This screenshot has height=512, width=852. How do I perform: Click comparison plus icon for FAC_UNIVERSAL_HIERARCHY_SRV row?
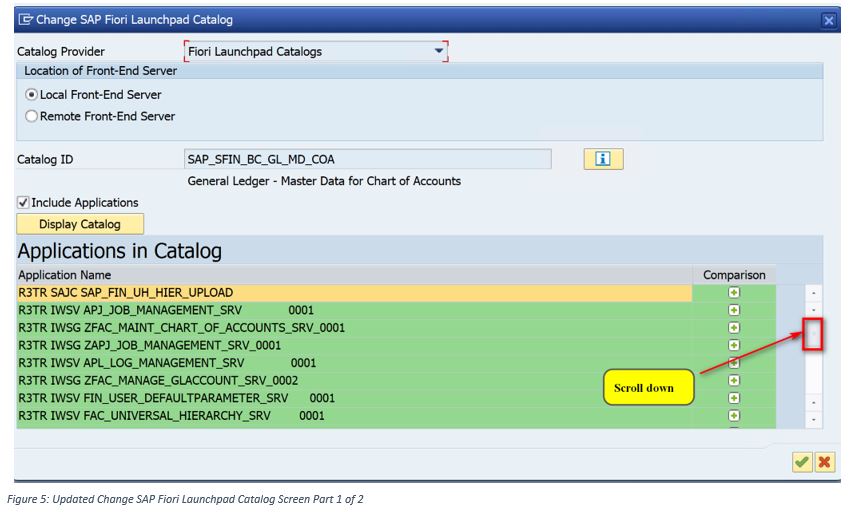click(734, 415)
